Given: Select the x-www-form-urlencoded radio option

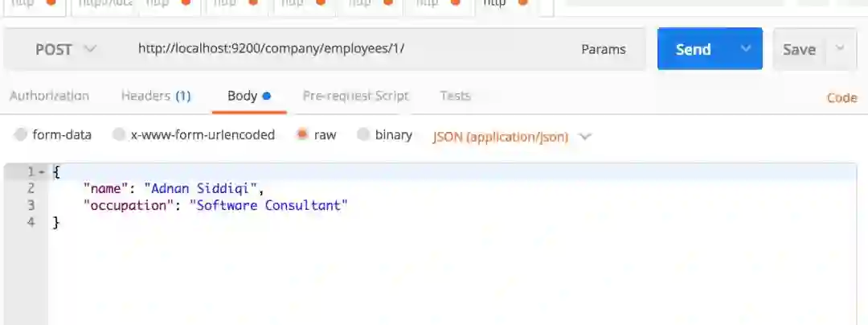Looking at the screenshot, I should point(118,134).
